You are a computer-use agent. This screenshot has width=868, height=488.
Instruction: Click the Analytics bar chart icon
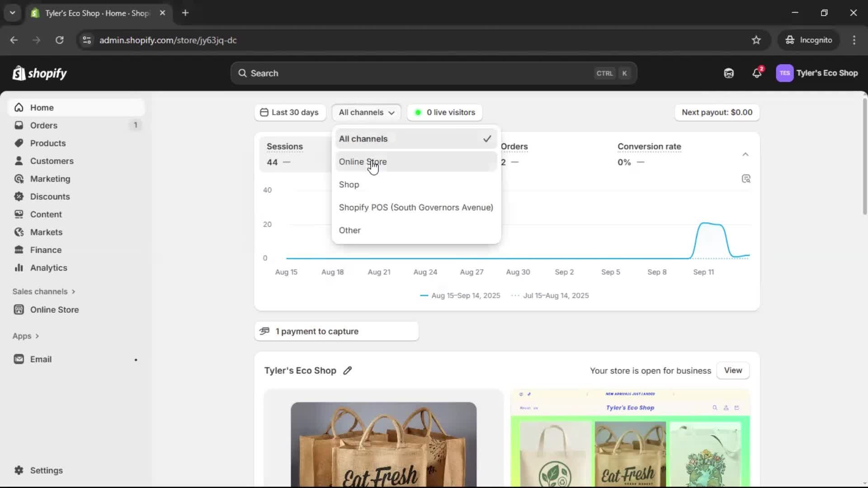click(x=19, y=268)
